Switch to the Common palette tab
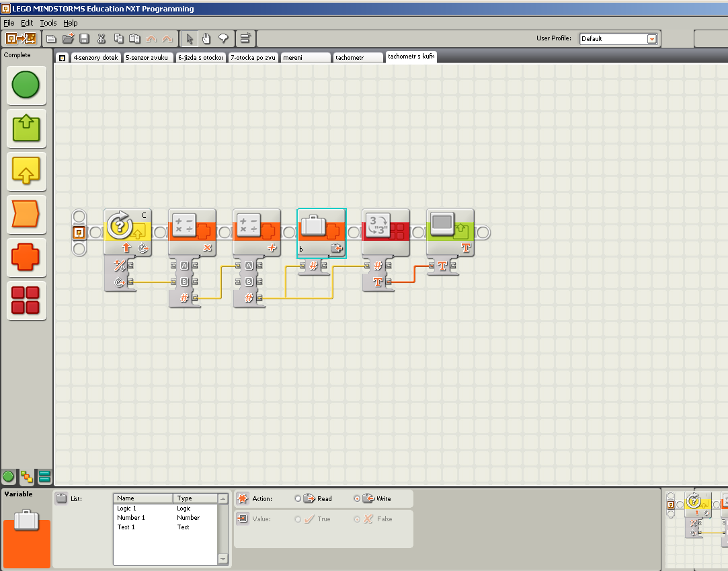Viewport: 728px width, 571px height. click(8, 476)
